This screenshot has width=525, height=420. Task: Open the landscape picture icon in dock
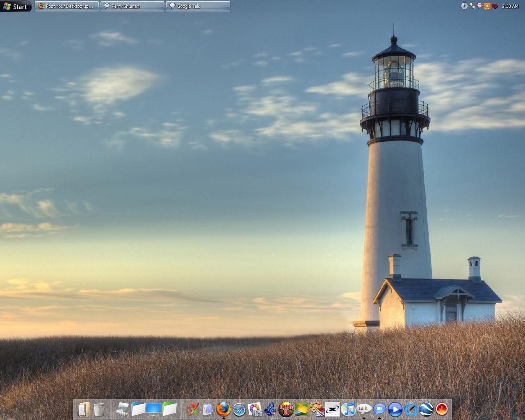tap(301, 409)
